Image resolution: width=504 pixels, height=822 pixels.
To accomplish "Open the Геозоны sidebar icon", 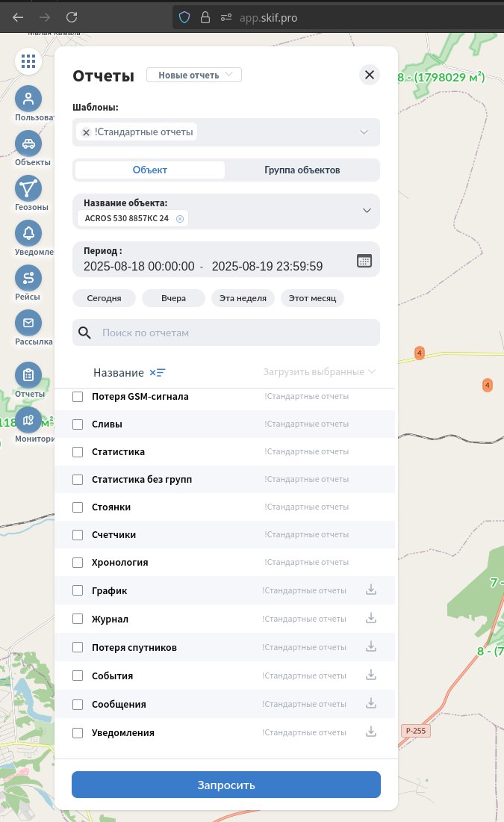I will [28, 188].
